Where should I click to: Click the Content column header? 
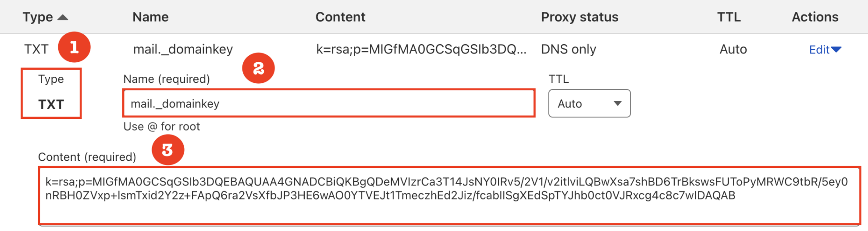click(340, 17)
